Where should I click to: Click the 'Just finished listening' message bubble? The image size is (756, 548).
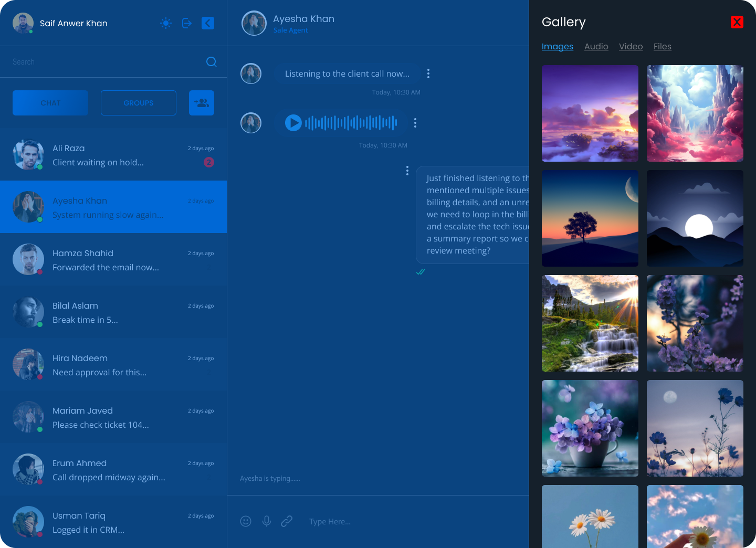coord(472,215)
